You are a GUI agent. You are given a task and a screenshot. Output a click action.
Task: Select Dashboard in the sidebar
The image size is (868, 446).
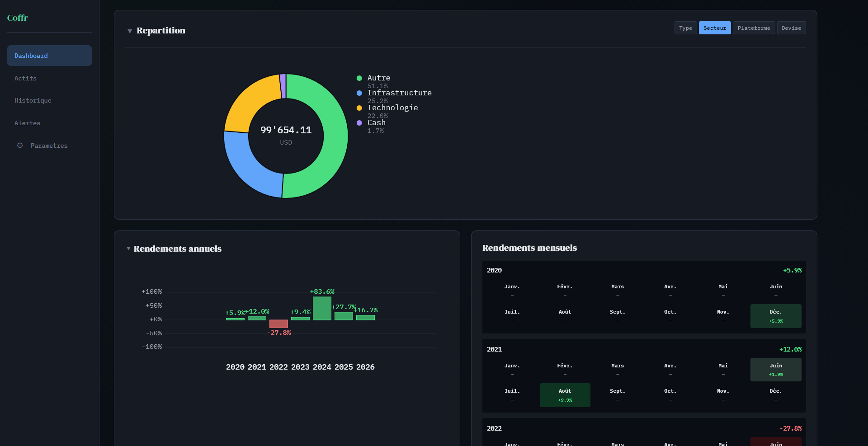coord(31,56)
